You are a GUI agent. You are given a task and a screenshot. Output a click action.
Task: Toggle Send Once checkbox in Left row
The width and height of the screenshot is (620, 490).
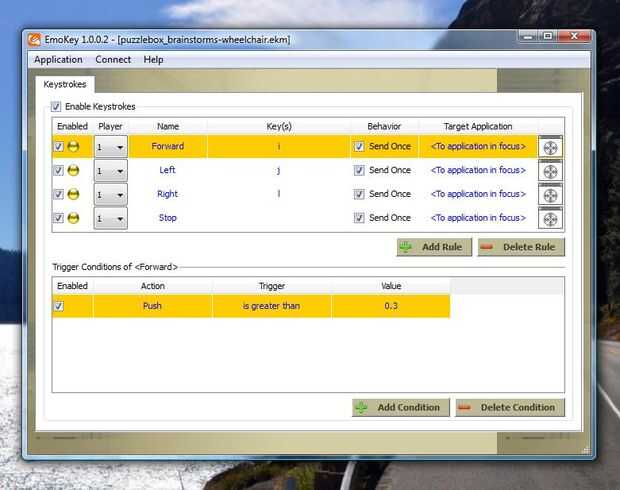click(359, 170)
